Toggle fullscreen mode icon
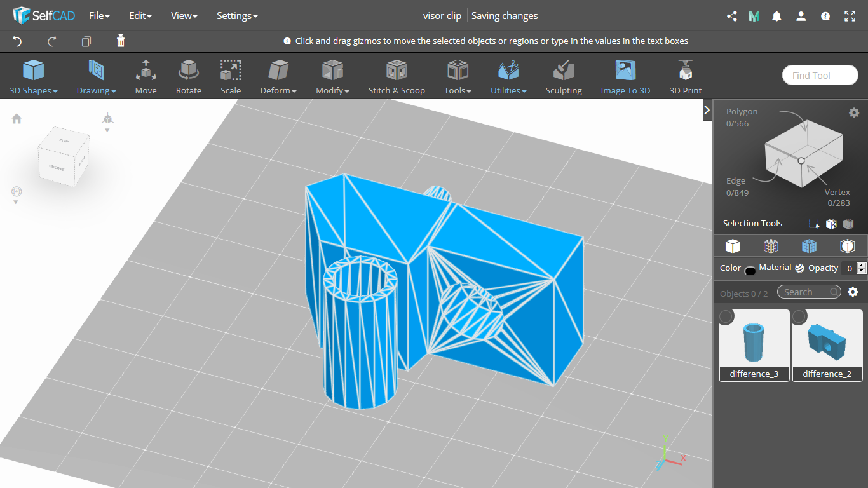This screenshot has height=488, width=868. pyautogui.click(x=850, y=16)
